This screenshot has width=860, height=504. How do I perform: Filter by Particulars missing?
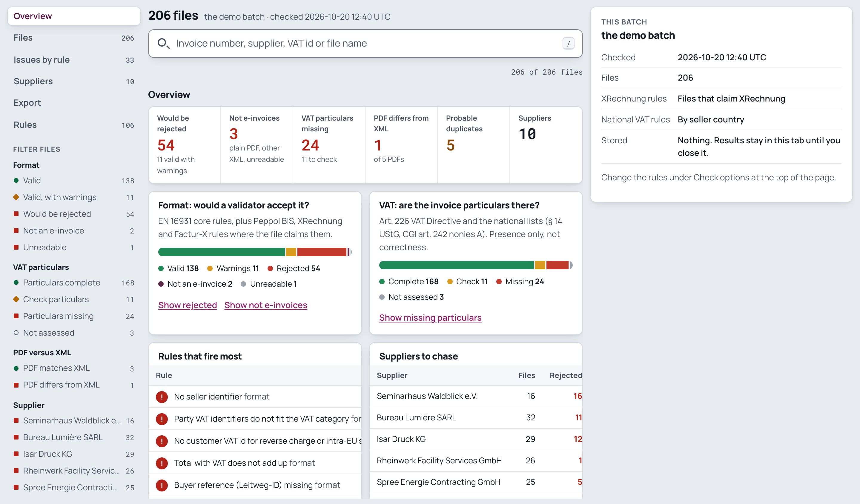pos(74,316)
